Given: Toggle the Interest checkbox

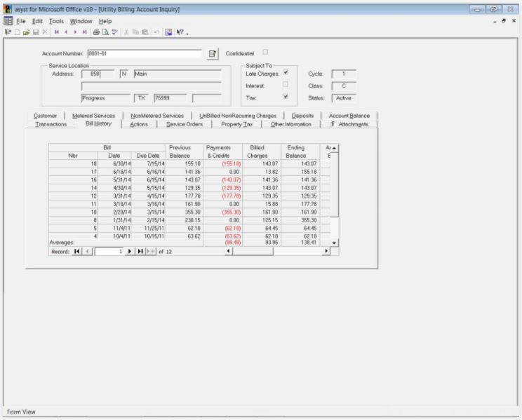Looking at the screenshot, I should click(286, 84).
